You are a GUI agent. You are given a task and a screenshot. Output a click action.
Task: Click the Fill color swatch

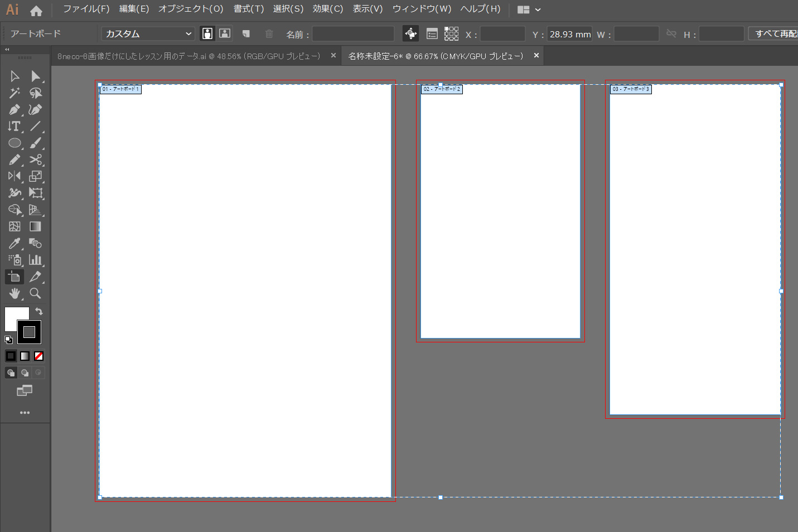(13, 316)
